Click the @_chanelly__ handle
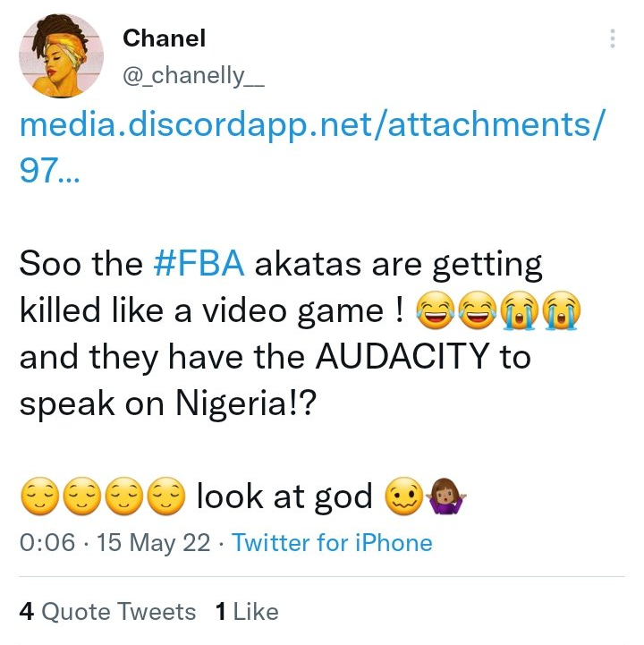This screenshot has height=645, width=644. [x=193, y=76]
